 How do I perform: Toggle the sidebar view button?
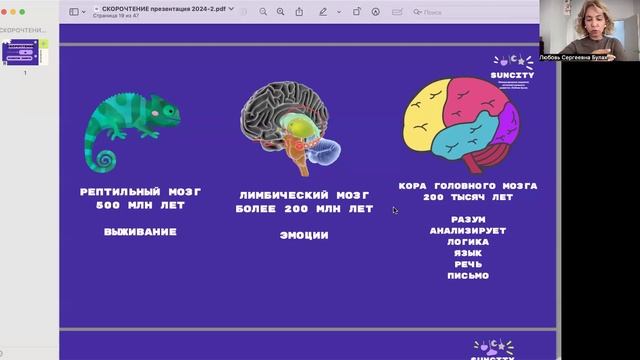point(74,12)
